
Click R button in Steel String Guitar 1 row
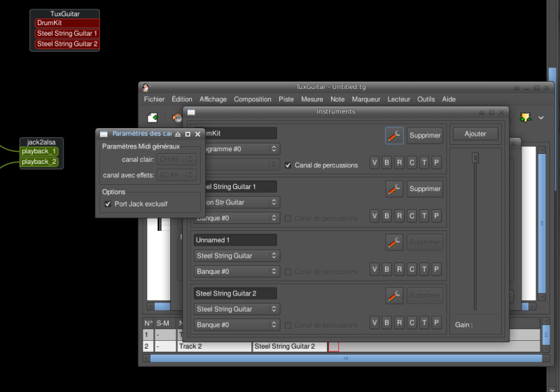[399, 216]
